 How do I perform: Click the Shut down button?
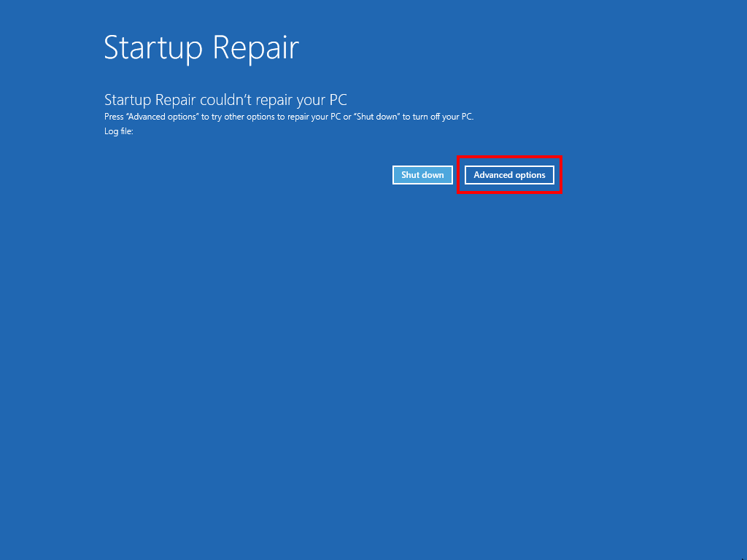tap(422, 175)
